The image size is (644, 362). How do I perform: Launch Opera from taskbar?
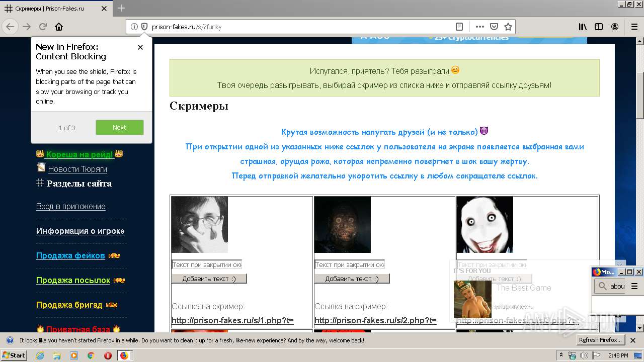[x=108, y=355]
